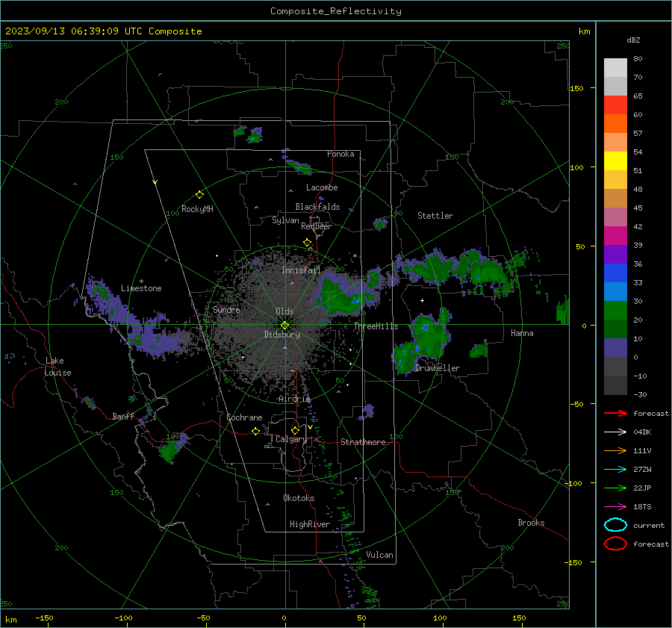Click the yellow diamond marker below RedDeer

click(x=308, y=243)
